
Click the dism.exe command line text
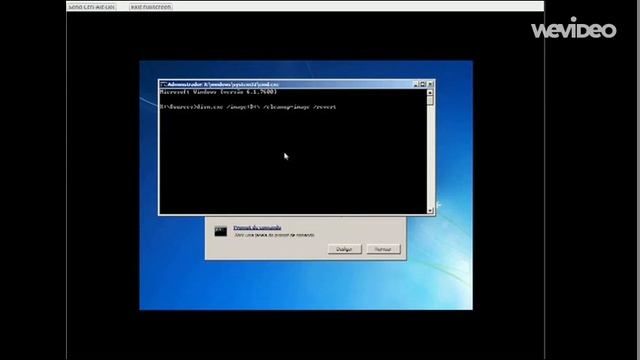[248, 107]
